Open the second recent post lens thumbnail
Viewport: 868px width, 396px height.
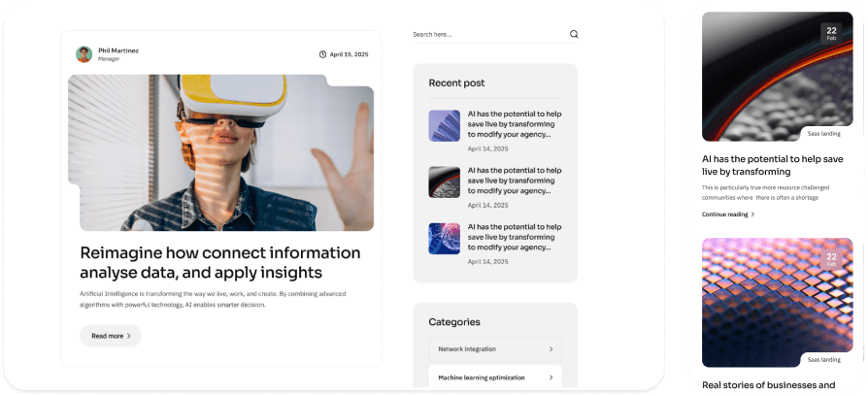(x=444, y=181)
